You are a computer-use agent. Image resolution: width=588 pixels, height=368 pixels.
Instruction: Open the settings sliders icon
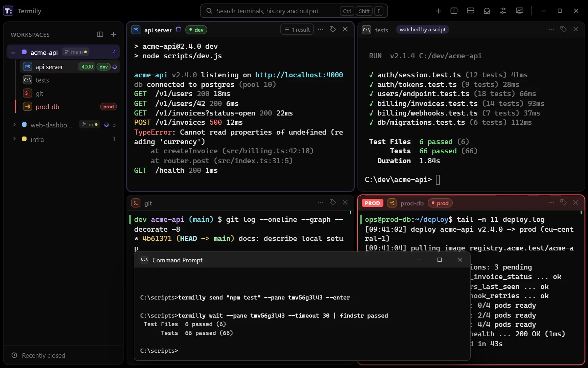click(x=503, y=11)
